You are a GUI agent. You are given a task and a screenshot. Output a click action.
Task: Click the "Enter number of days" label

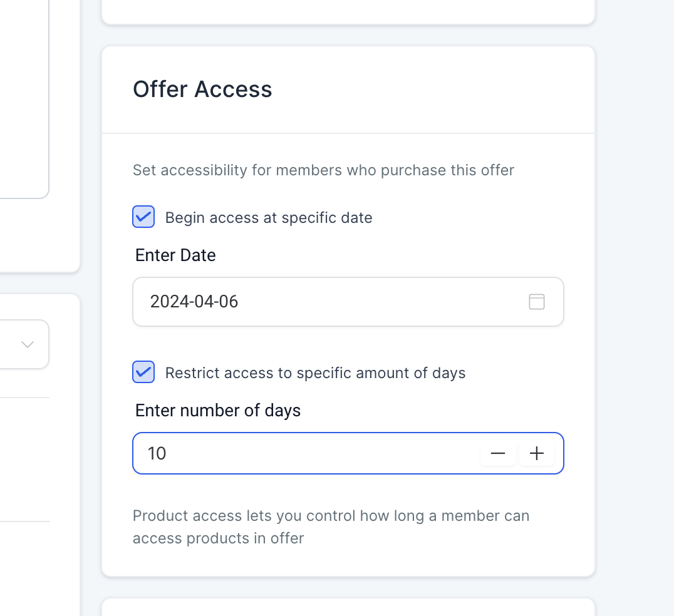tap(218, 411)
